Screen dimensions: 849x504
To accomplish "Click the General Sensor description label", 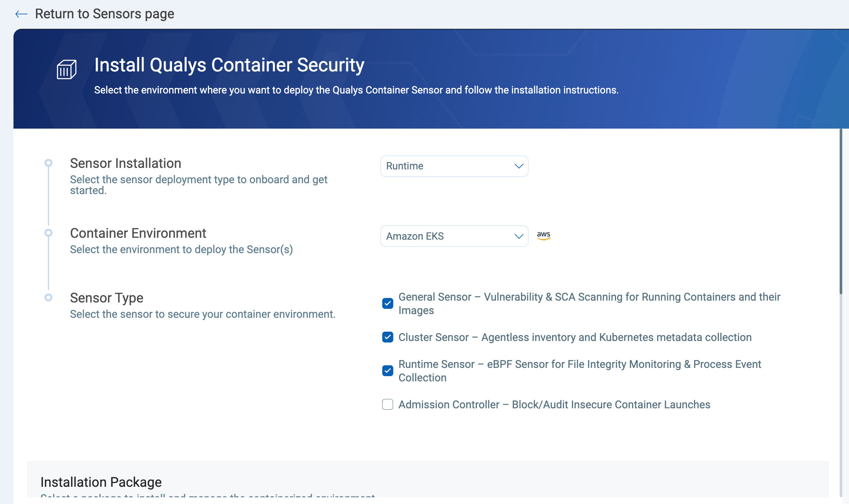I will pos(589,303).
